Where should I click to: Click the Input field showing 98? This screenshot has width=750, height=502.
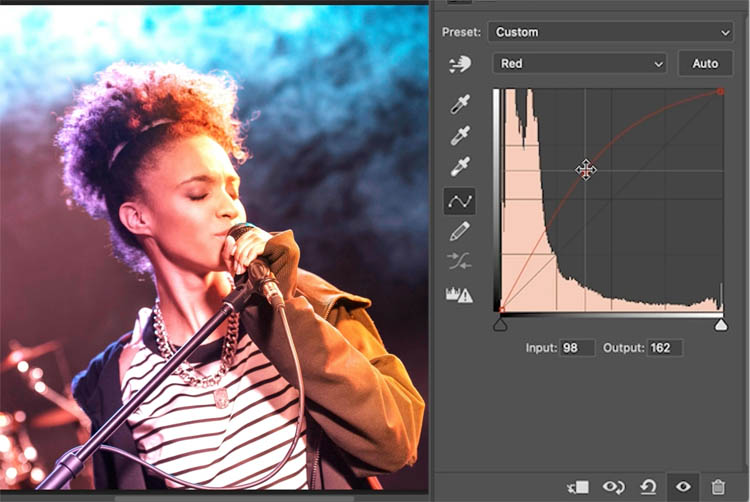(x=577, y=348)
